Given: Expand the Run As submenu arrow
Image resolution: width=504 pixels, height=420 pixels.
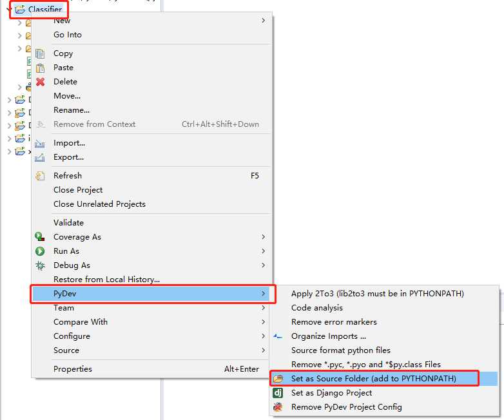Looking at the screenshot, I should coord(263,251).
